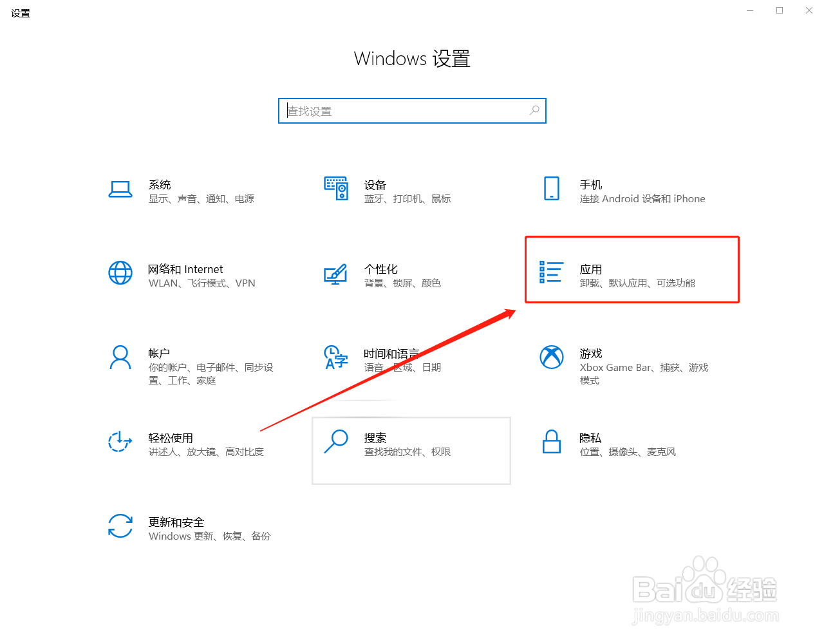Click the 网络和 Internet title

tap(185, 269)
